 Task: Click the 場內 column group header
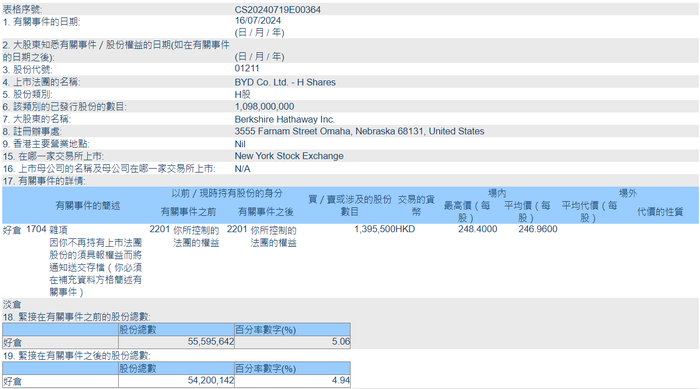tap(497, 193)
